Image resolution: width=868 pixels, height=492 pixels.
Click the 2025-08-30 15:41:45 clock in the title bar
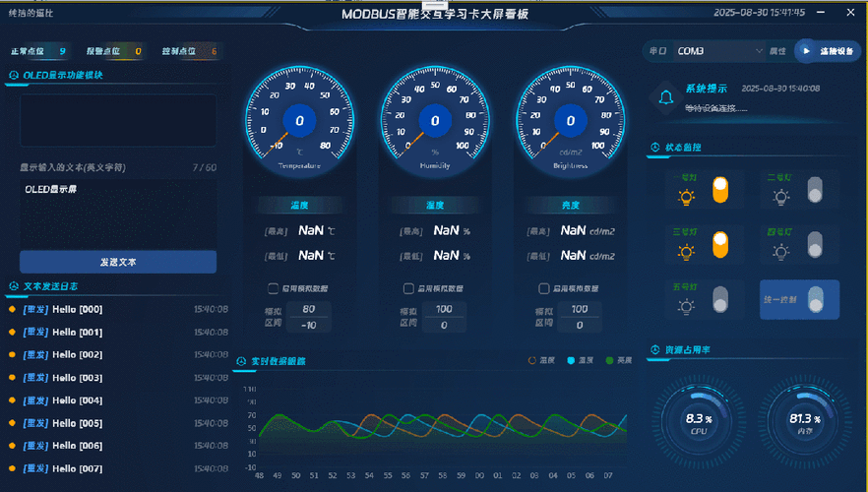pyautogui.click(x=759, y=12)
